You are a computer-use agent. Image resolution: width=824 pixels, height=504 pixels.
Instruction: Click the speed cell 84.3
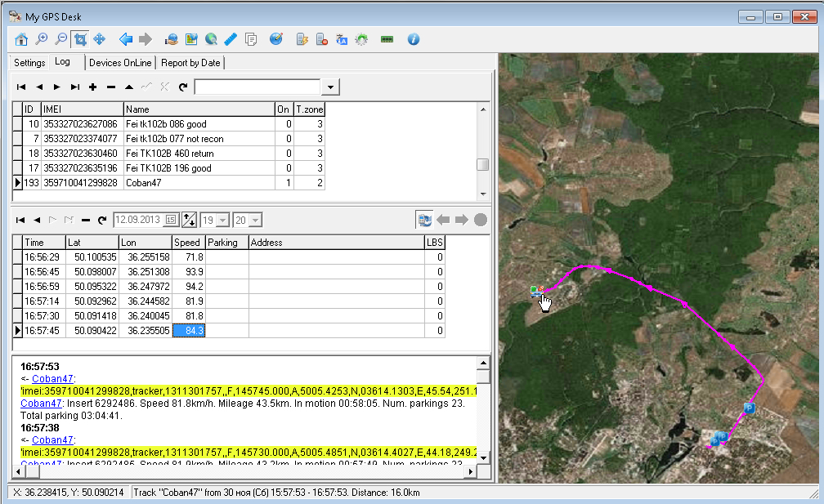point(189,331)
